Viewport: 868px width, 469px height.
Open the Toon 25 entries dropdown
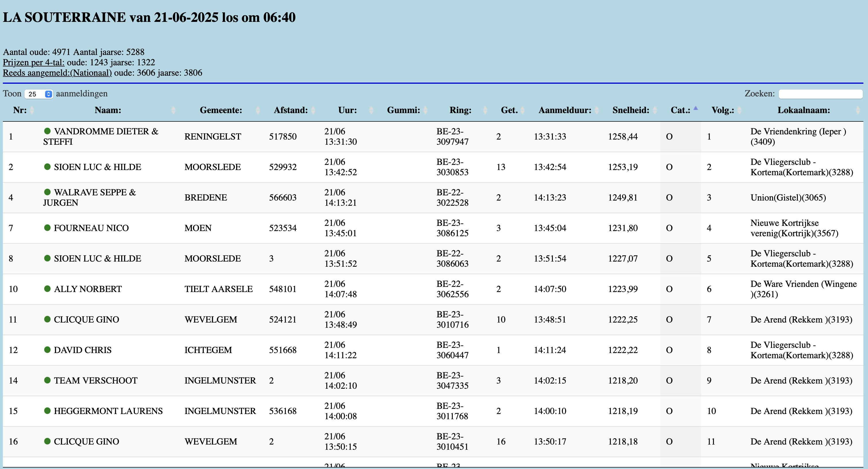[39, 94]
